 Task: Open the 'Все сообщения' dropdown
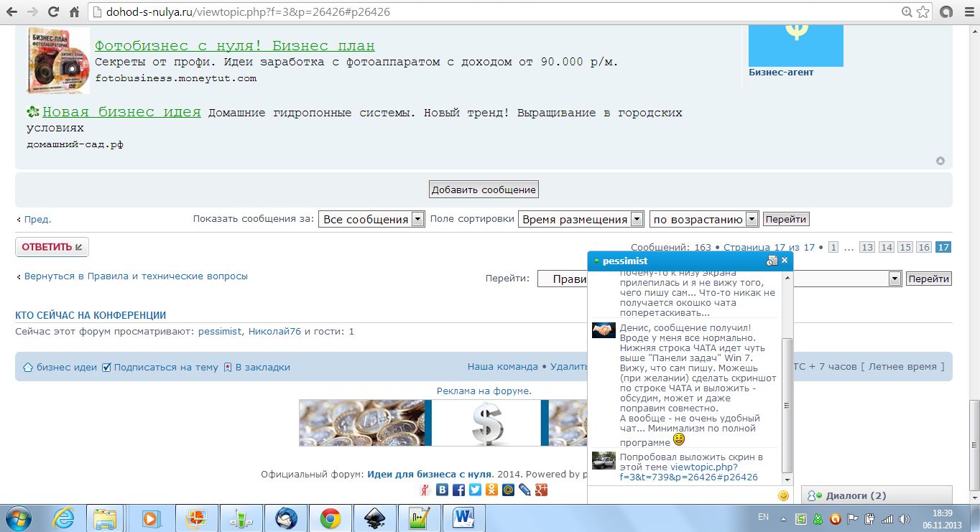(372, 220)
